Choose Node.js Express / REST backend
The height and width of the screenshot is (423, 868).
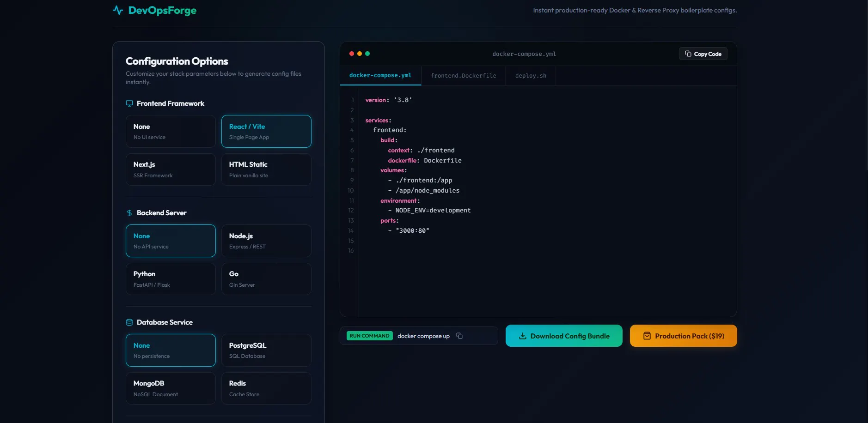(x=266, y=241)
